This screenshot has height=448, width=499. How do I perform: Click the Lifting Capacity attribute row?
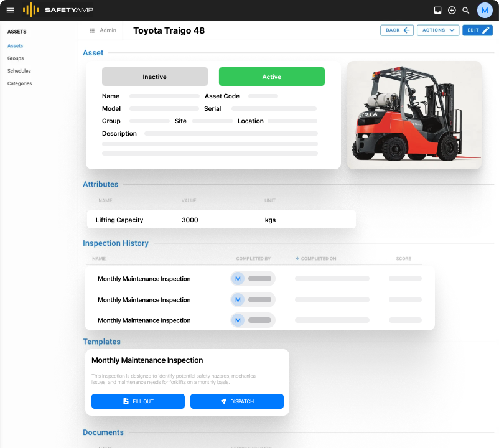tap(221, 220)
